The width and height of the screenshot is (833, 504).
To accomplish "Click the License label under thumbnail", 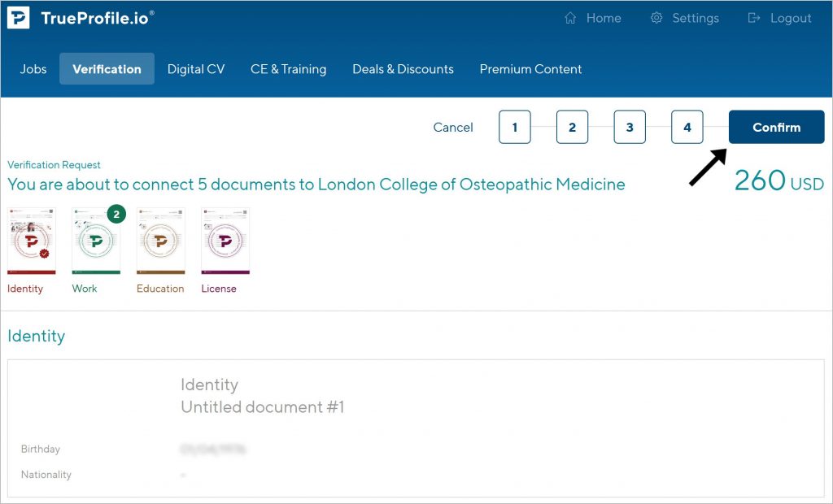I will (x=219, y=289).
